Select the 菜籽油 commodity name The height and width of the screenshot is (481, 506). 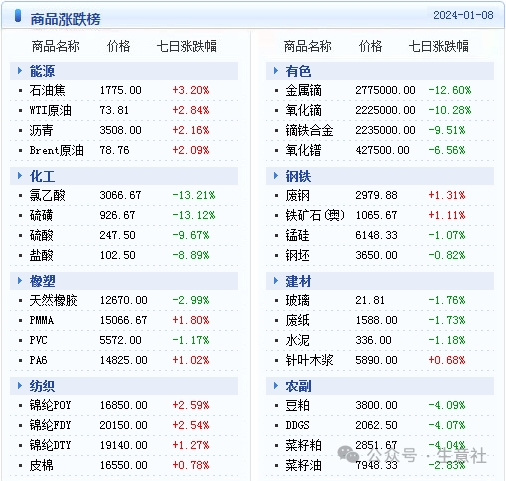click(303, 465)
